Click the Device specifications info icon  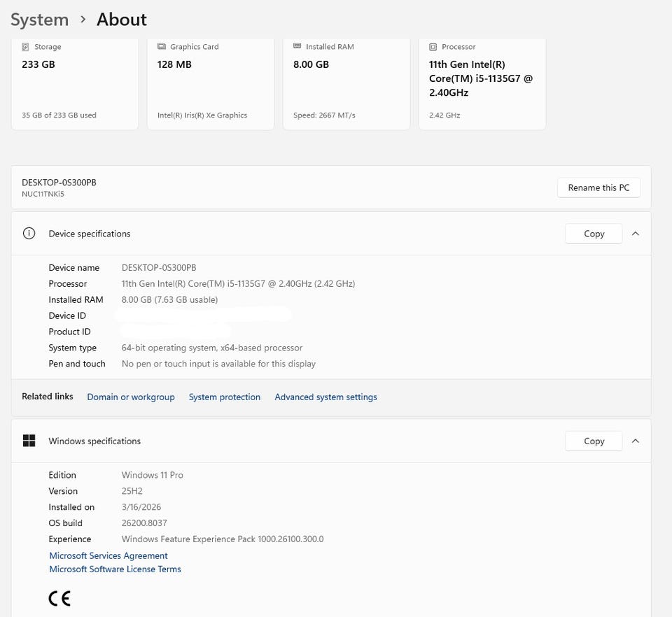click(x=29, y=234)
